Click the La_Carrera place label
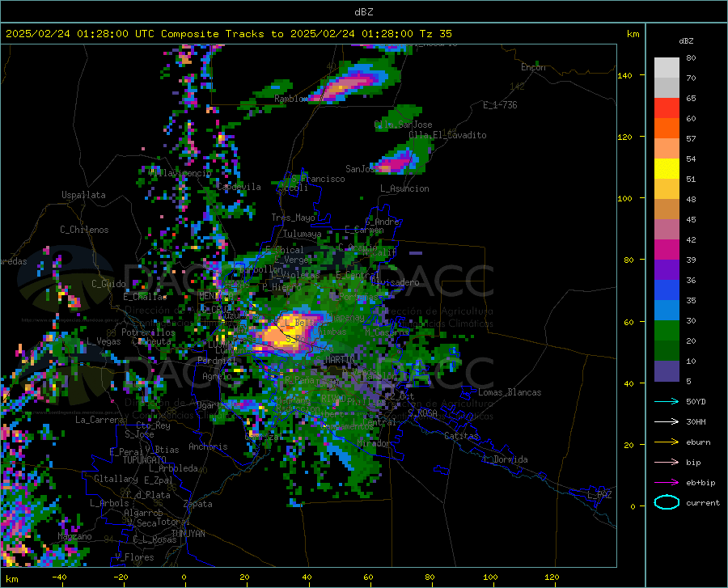The width and height of the screenshot is (728, 588). coord(99,420)
